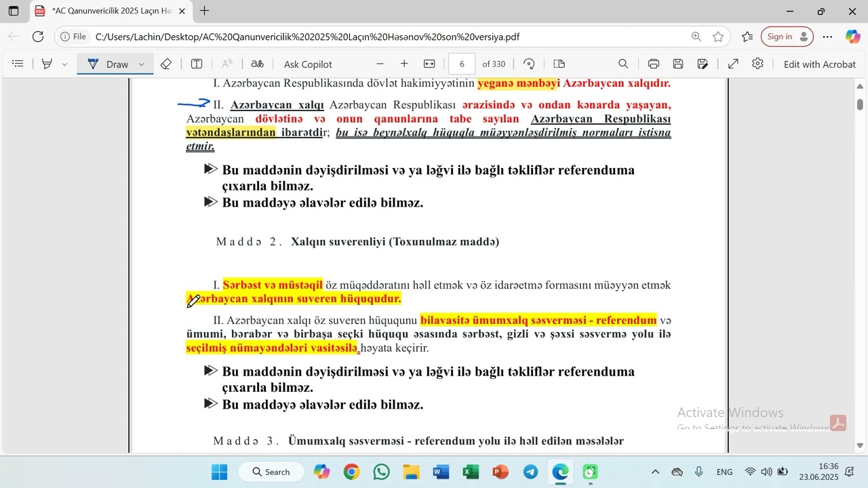This screenshot has width=868, height=488.
Task: Select the Highlight tool
Action: click(47, 64)
